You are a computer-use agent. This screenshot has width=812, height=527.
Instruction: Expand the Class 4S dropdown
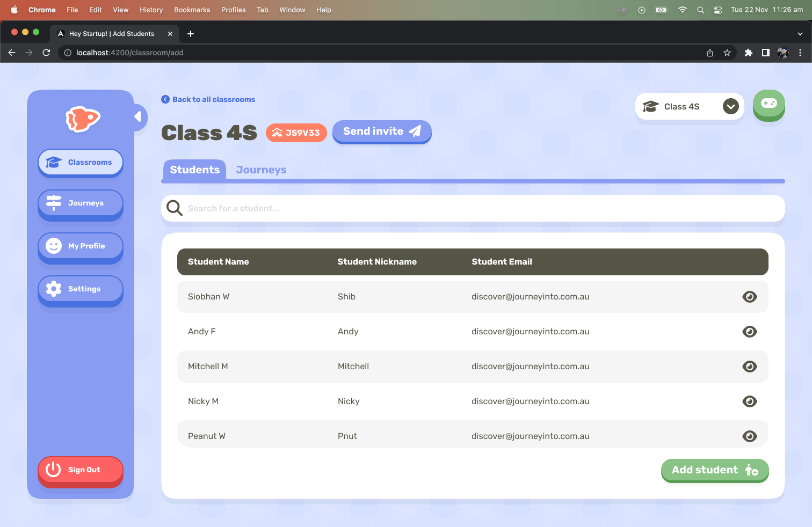pos(730,107)
